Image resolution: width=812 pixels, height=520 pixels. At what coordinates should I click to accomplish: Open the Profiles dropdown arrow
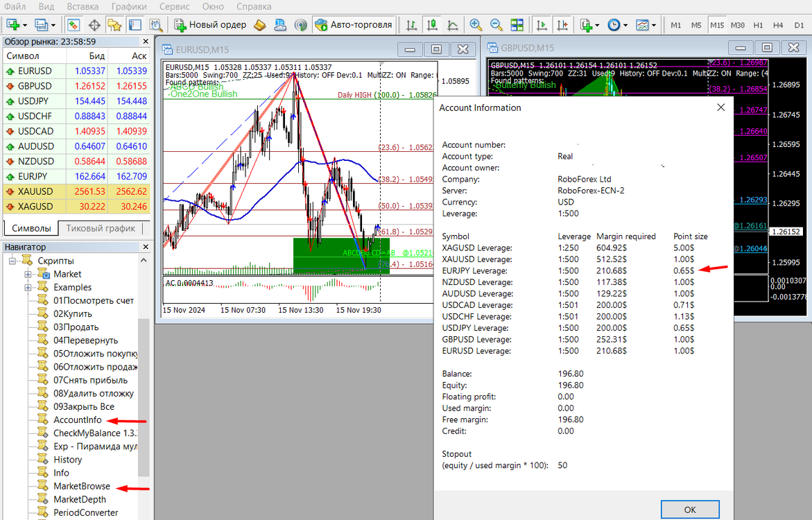53,25
